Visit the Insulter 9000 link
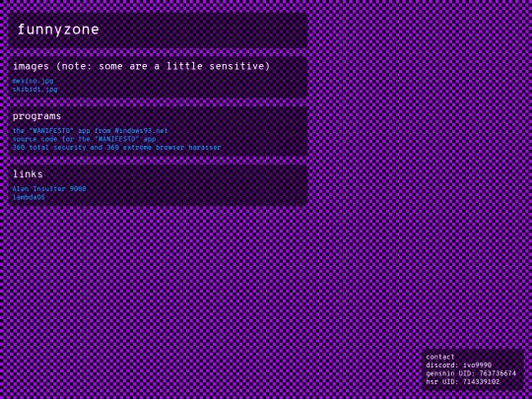 point(49,188)
